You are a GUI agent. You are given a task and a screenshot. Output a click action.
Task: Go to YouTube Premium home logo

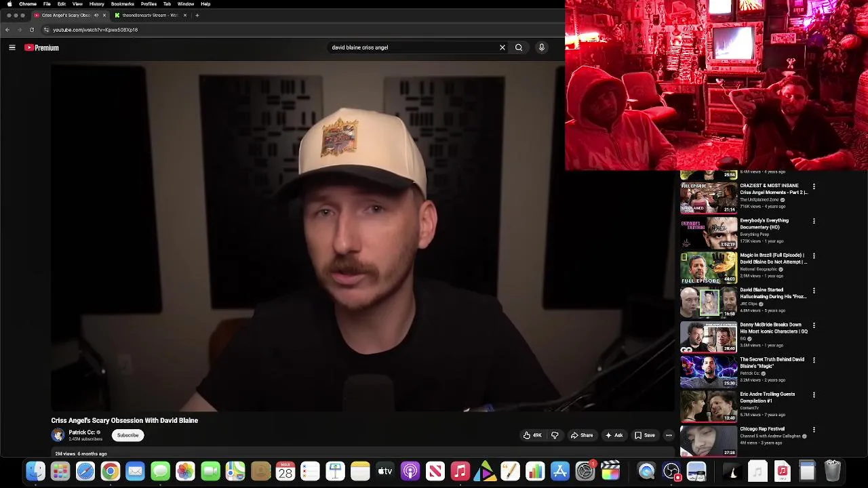41,47
